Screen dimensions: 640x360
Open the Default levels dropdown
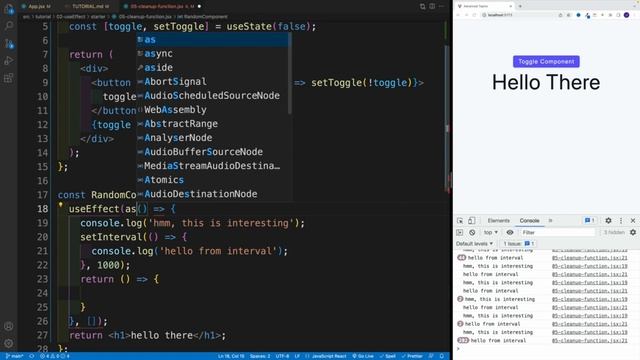click(474, 244)
